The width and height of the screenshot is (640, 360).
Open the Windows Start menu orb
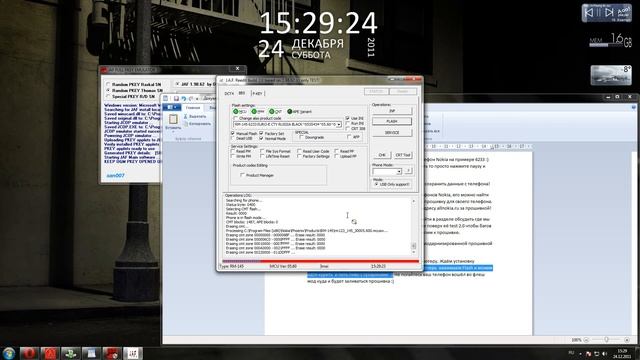[8, 353]
